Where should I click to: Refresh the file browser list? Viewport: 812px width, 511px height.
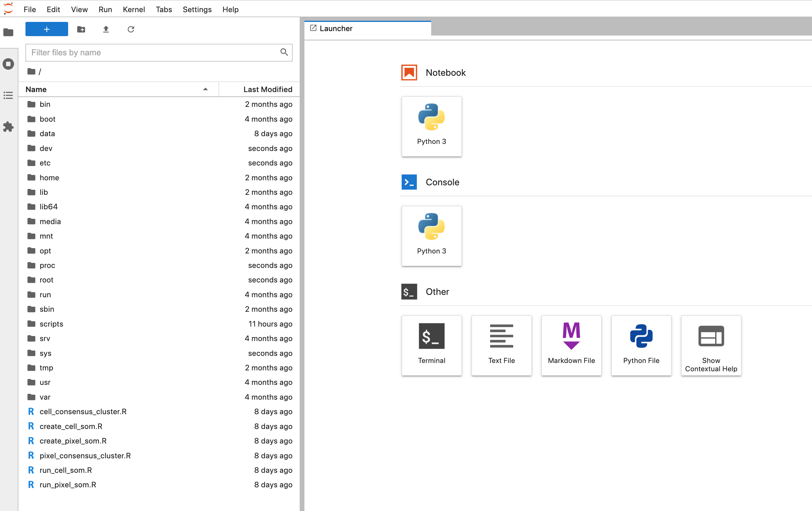pos(131,29)
